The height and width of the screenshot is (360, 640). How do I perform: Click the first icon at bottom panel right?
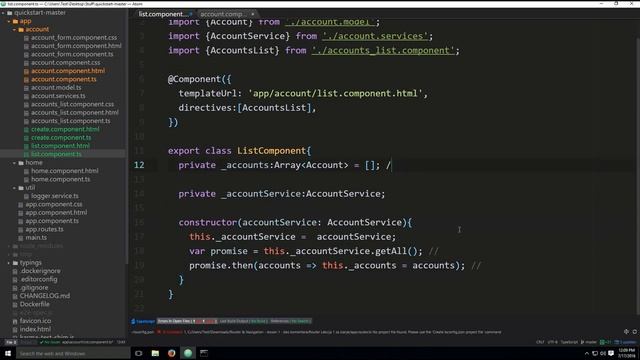(x=626, y=332)
